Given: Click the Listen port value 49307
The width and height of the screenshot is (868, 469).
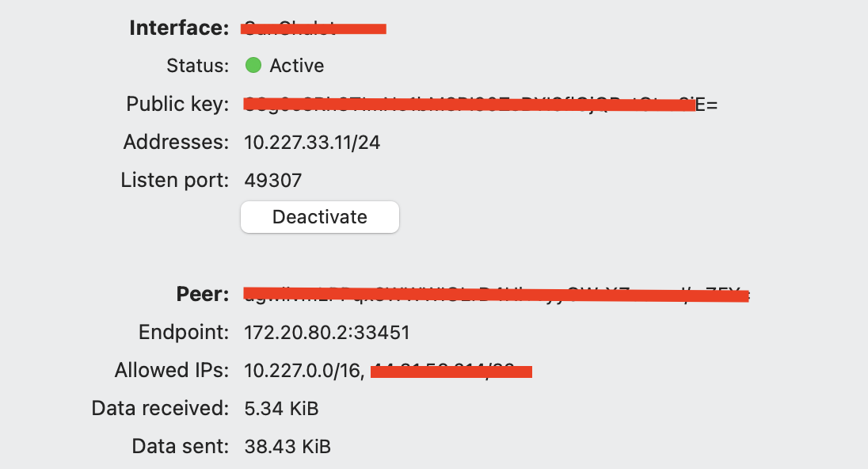Looking at the screenshot, I should pos(273,181).
